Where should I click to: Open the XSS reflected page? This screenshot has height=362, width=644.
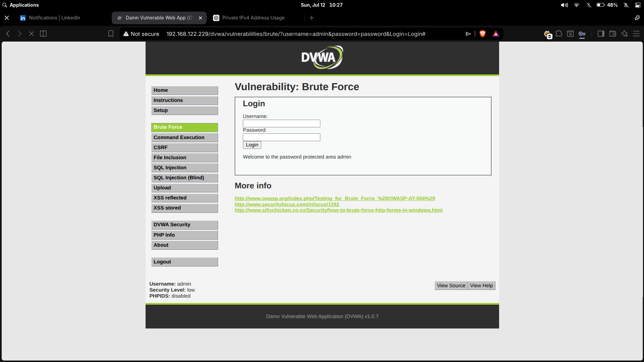(184, 198)
